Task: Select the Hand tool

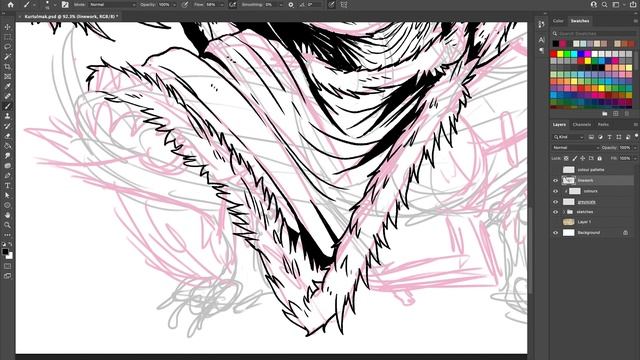Action: 7,215
